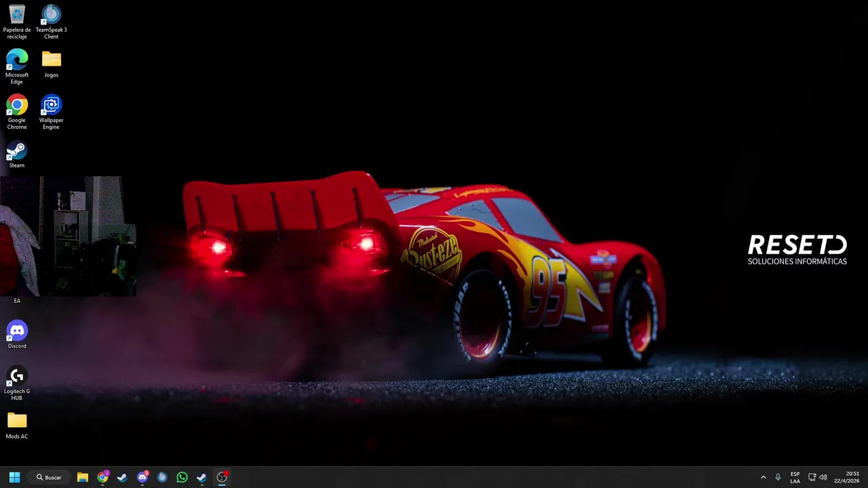Open the volume speaker tray icon

click(823, 477)
